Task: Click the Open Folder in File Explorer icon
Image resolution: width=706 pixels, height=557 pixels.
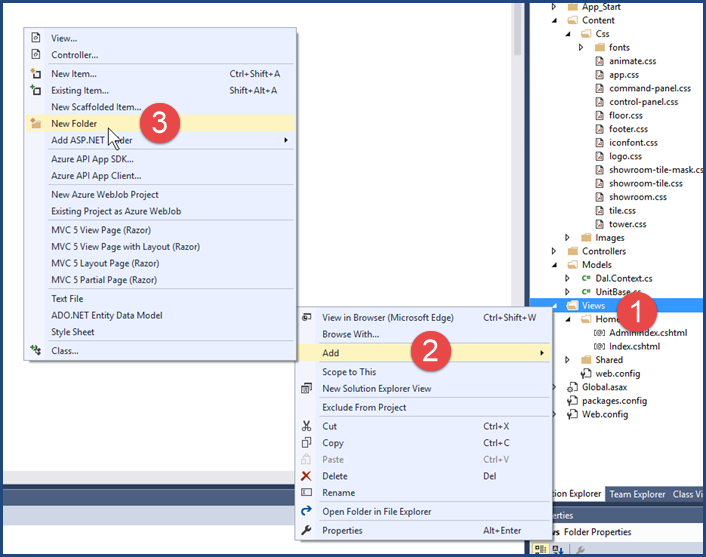Action: pyautogui.click(x=306, y=512)
